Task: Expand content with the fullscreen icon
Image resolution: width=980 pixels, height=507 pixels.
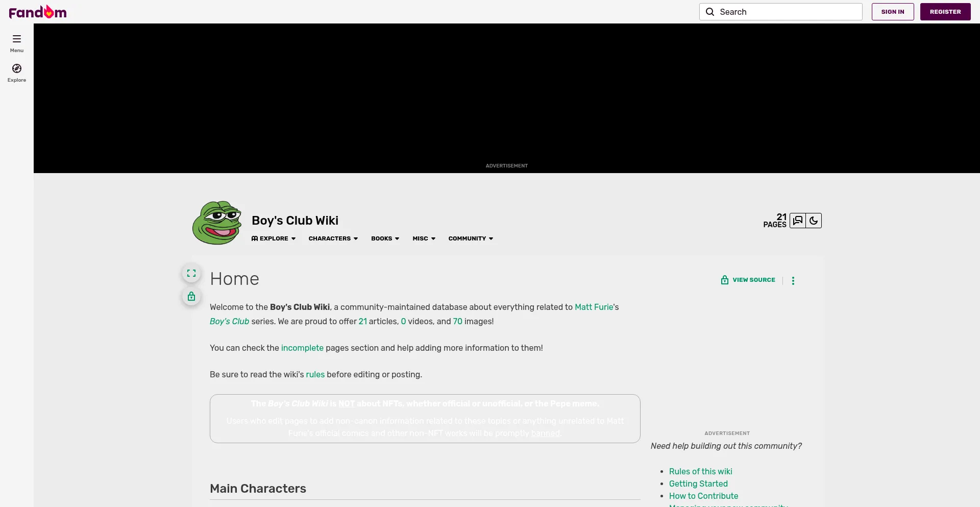Action: point(191,273)
